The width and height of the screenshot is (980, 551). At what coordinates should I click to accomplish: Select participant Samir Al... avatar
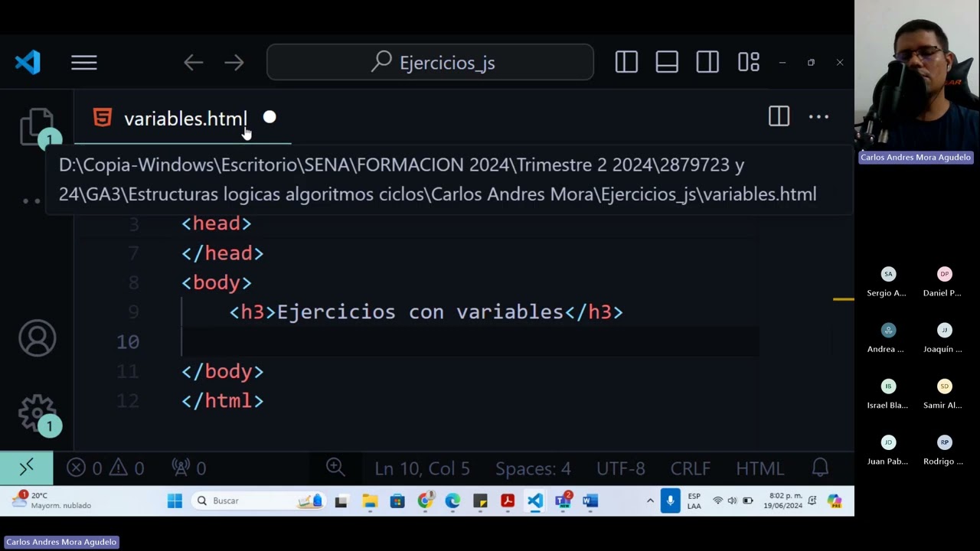944,386
